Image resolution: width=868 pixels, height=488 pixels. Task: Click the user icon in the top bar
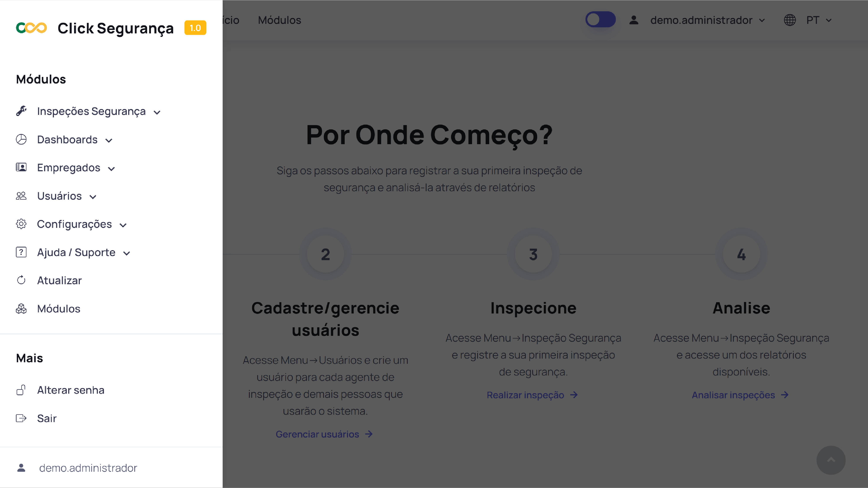pyautogui.click(x=634, y=20)
